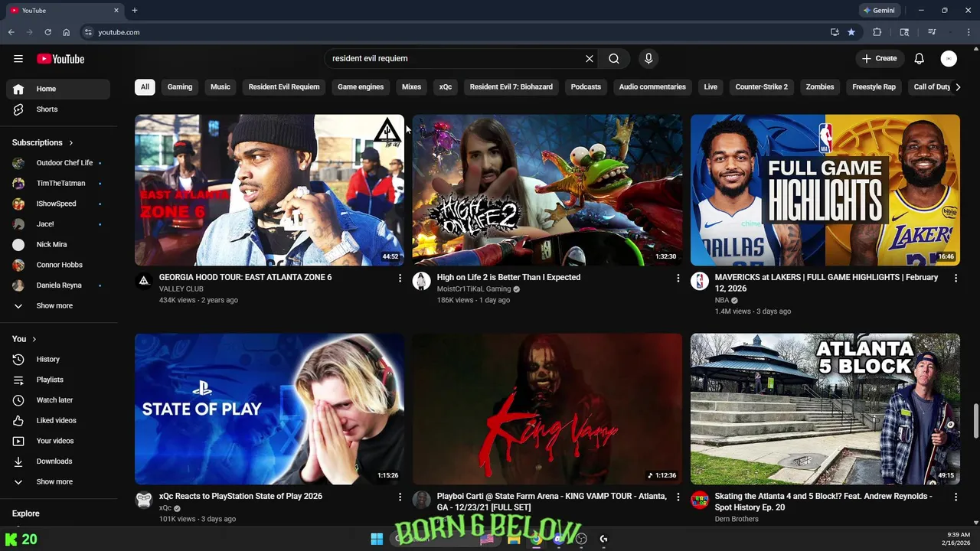
Task: Start voice search with microphone icon
Action: click(x=648, y=59)
